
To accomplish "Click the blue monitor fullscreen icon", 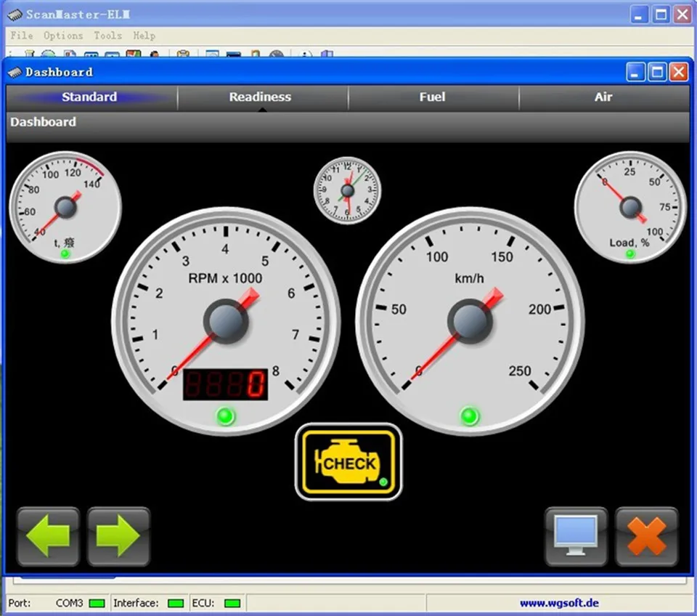I will 576,537.
